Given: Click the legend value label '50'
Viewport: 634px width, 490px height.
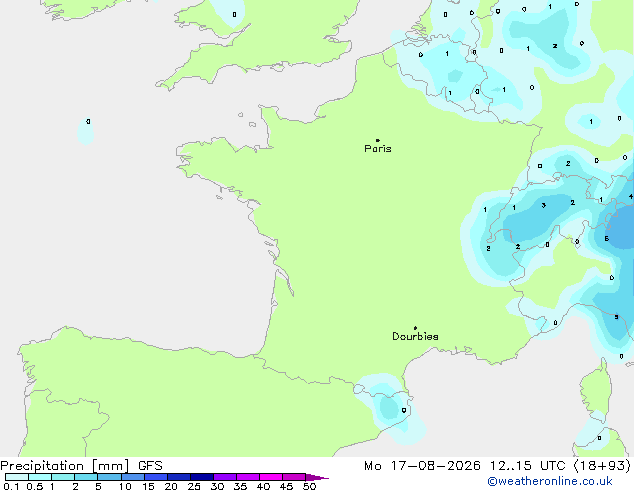Looking at the screenshot, I should point(309,486).
